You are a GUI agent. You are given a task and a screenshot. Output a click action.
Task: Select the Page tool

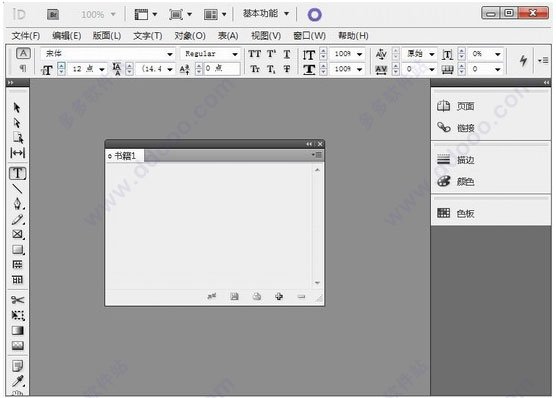(x=17, y=138)
